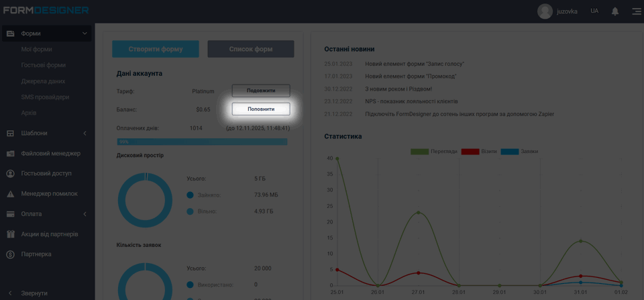Viewport: 644px width, 300px height.
Task: Click Менеджер помилок warning icon
Action: pyautogui.click(x=10, y=194)
